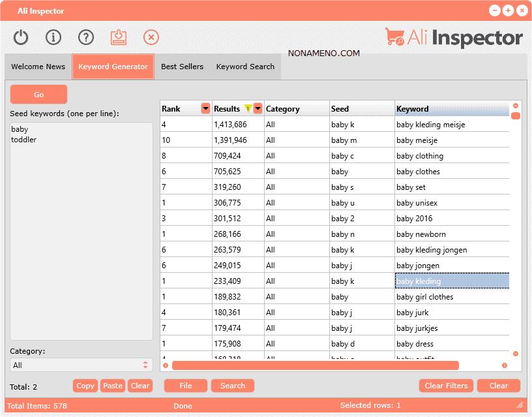532x417 pixels.
Task: Open the Rank column dropdown arrow
Action: [x=206, y=108]
